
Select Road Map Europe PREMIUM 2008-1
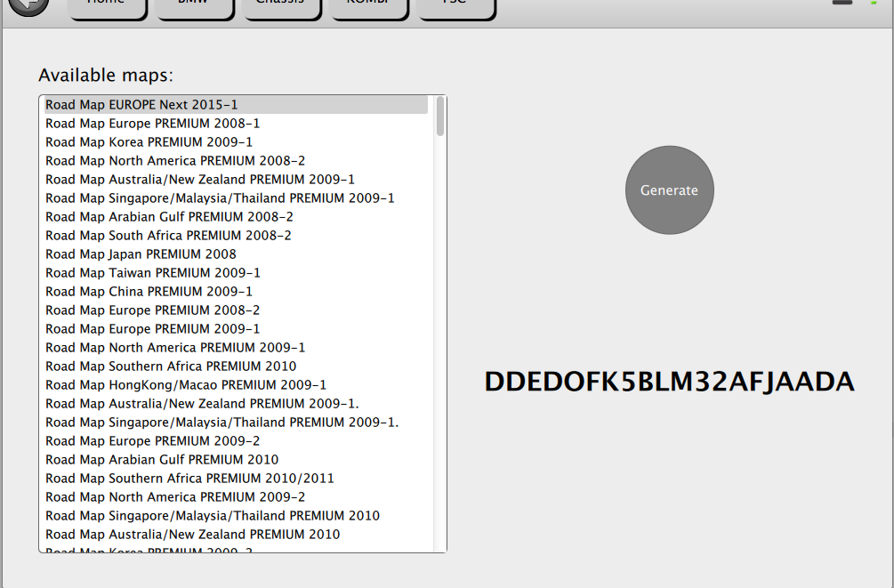236,123
